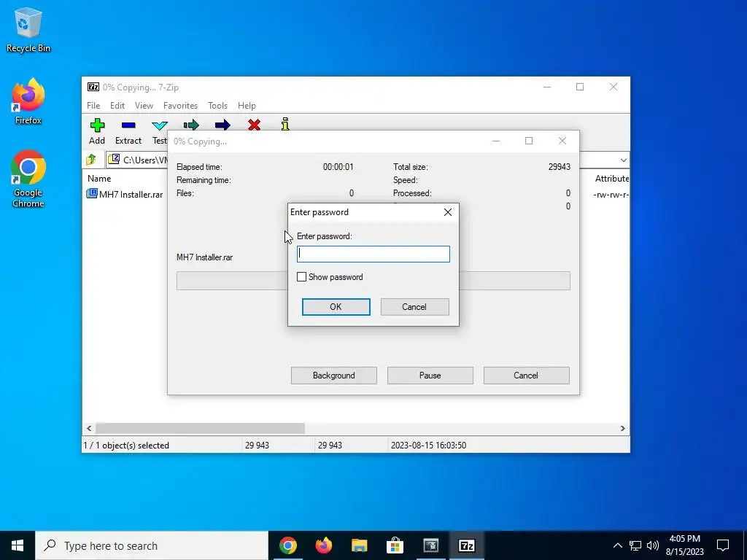Image resolution: width=747 pixels, height=560 pixels.
Task: Enable the Show password checkbox
Action: (301, 276)
